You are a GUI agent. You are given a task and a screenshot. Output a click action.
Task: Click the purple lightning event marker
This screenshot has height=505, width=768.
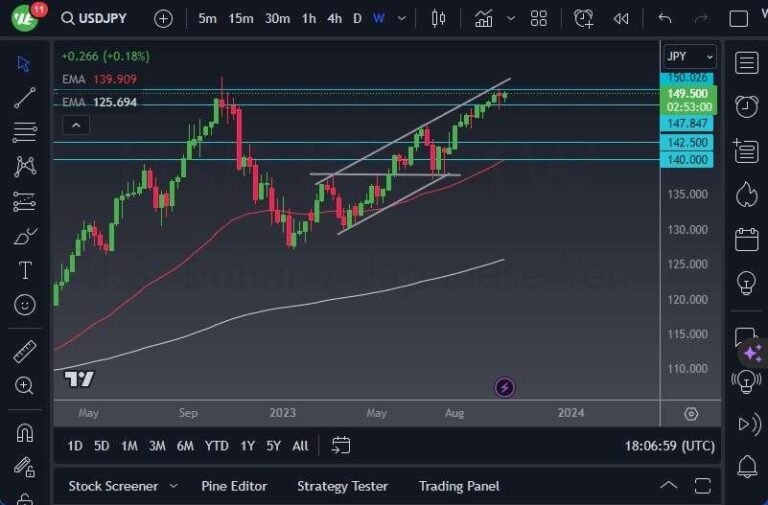504,387
